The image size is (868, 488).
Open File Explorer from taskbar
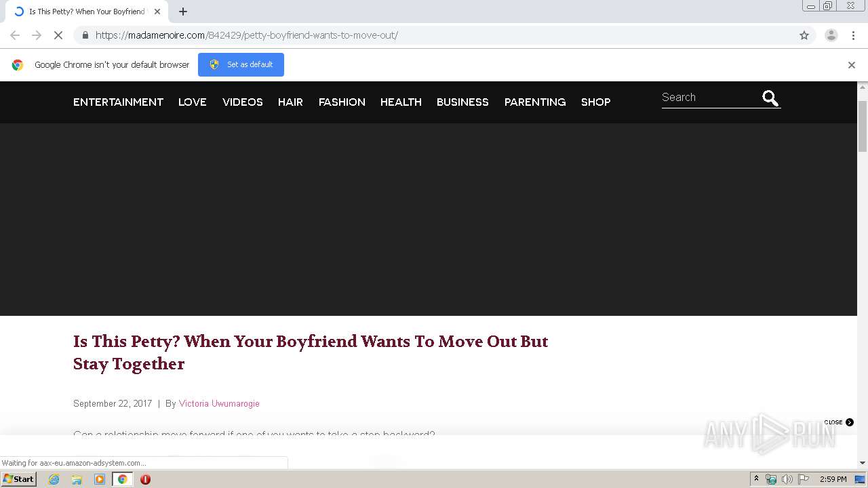[77, 479]
